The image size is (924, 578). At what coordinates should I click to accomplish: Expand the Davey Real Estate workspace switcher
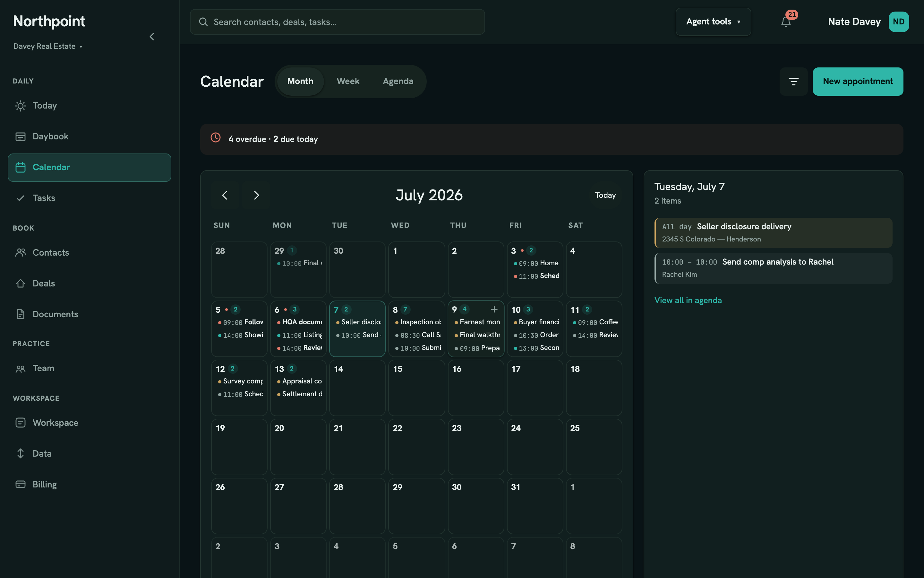tap(48, 46)
